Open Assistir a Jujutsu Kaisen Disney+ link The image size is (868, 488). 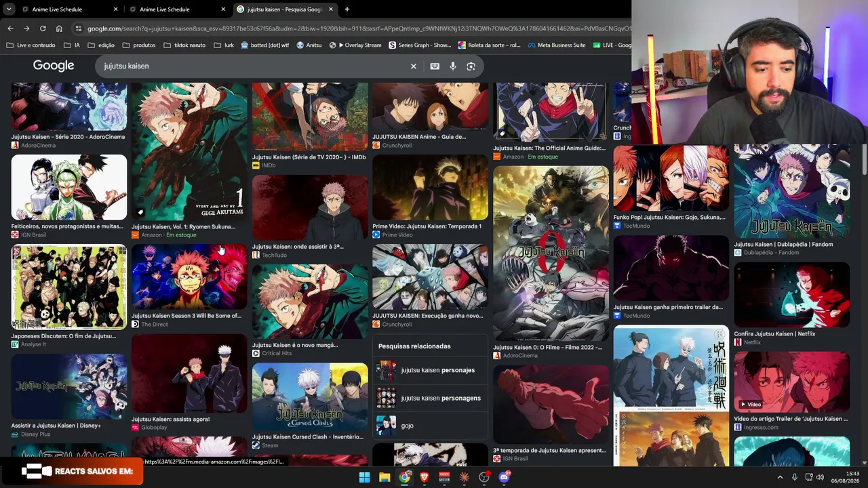coord(56,426)
